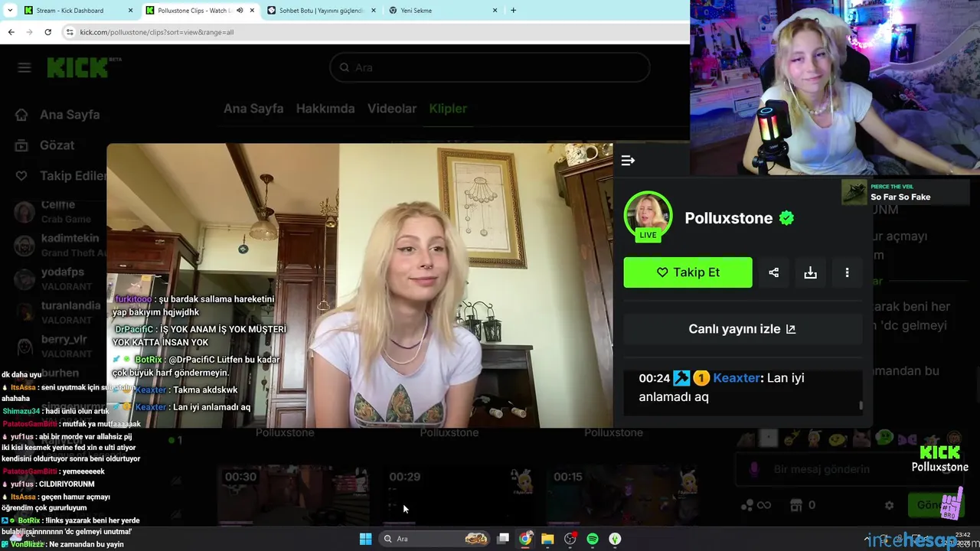View site information icon in address bar
This screenshot has width=980, height=551.
coord(70,32)
